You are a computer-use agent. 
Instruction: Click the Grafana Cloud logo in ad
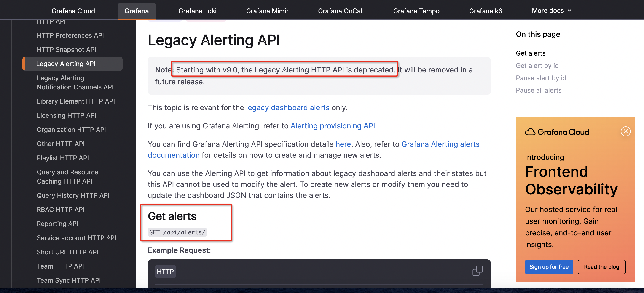click(x=557, y=132)
